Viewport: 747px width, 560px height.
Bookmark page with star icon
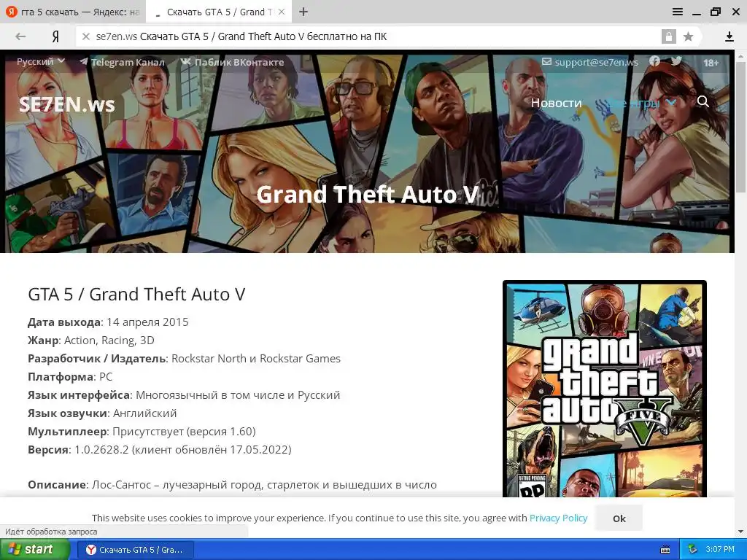[688, 36]
